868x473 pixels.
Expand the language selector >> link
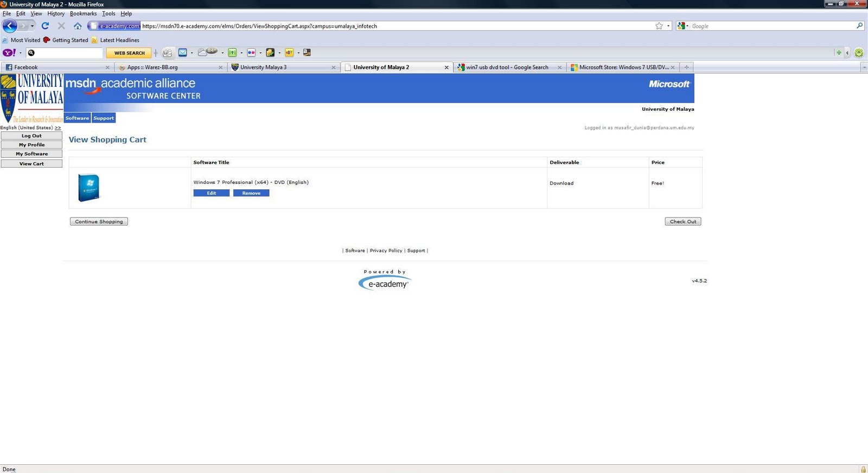coord(58,127)
